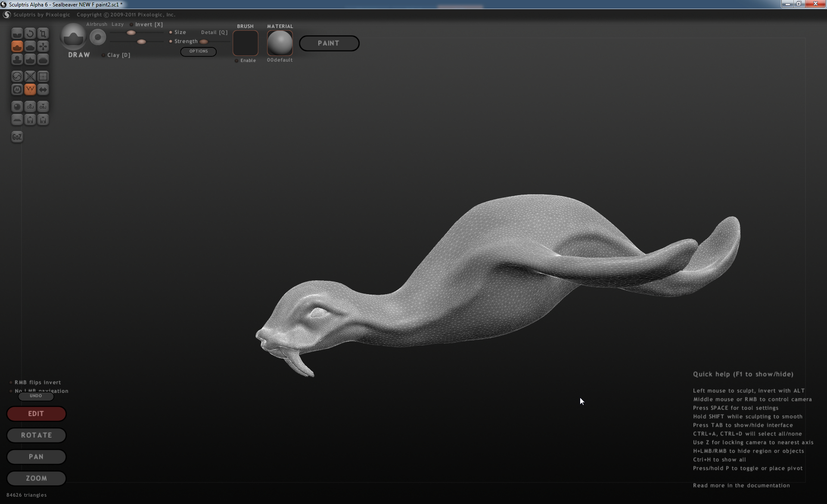Select the Rotate tool icon
The height and width of the screenshot is (504, 827).
(30, 33)
